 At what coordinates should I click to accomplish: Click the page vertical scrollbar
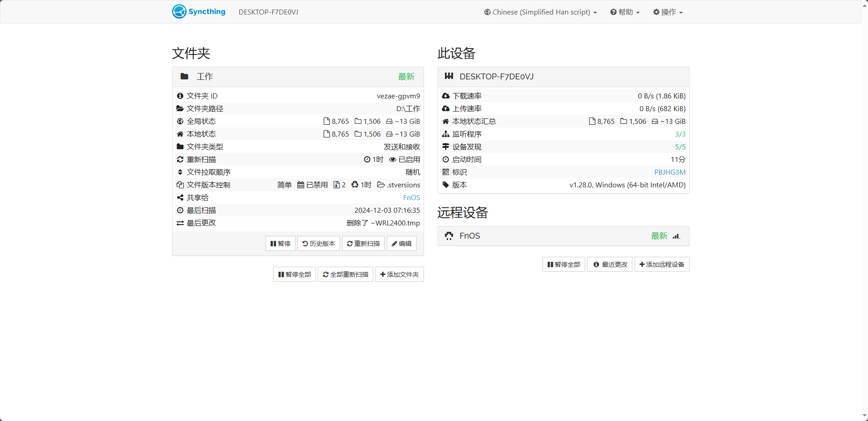[x=864, y=210]
